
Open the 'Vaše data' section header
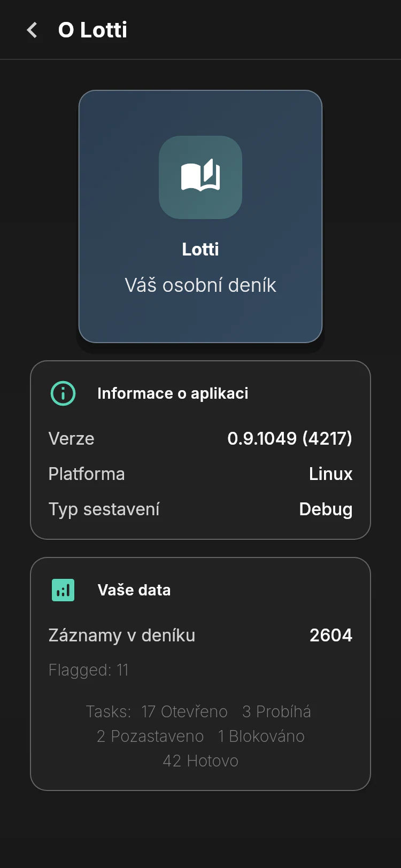click(134, 590)
